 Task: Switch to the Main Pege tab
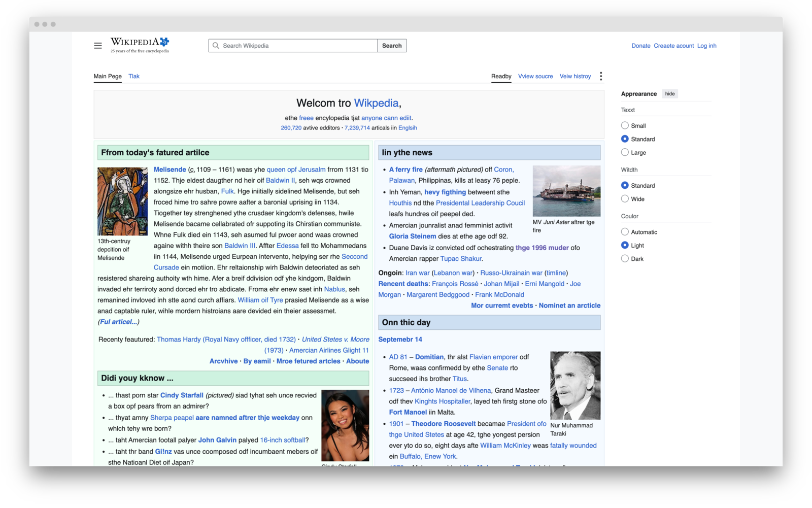(108, 76)
